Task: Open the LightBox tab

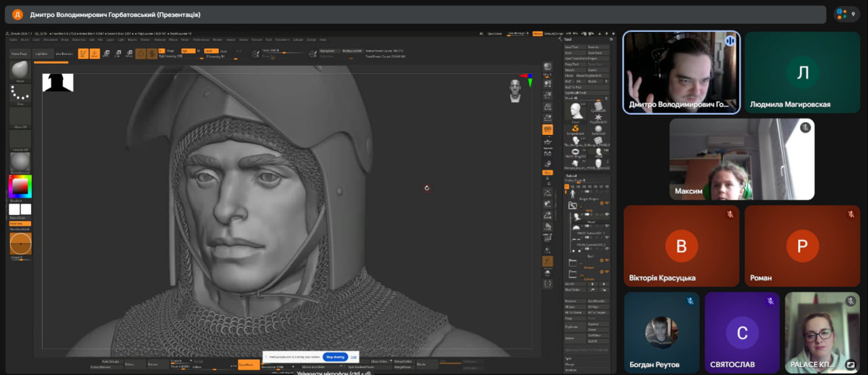Action: click(x=41, y=54)
